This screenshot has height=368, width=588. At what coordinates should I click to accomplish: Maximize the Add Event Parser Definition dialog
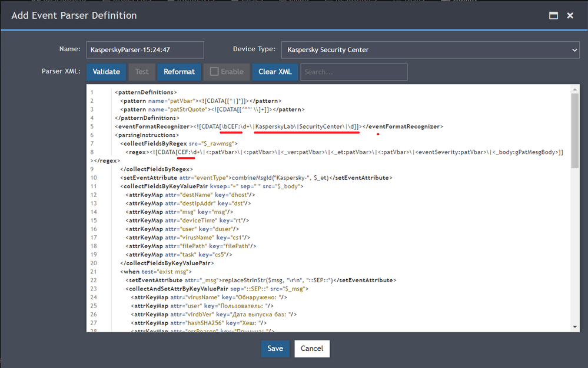553,15
